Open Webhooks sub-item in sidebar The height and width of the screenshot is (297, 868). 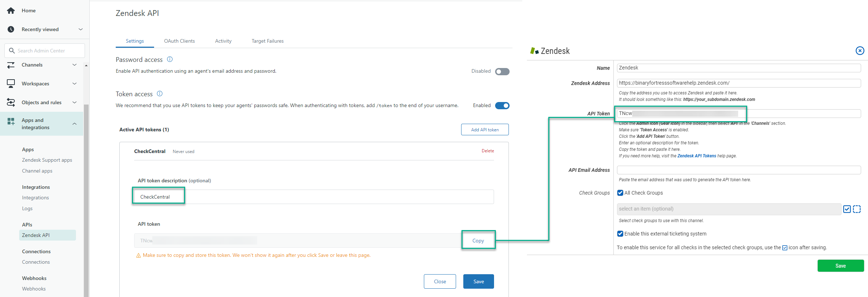pyautogui.click(x=34, y=289)
